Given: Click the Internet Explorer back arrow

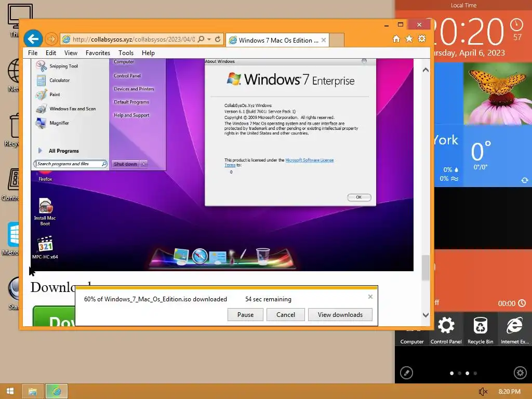Looking at the screenshot, I should click(x=33, y=39).
